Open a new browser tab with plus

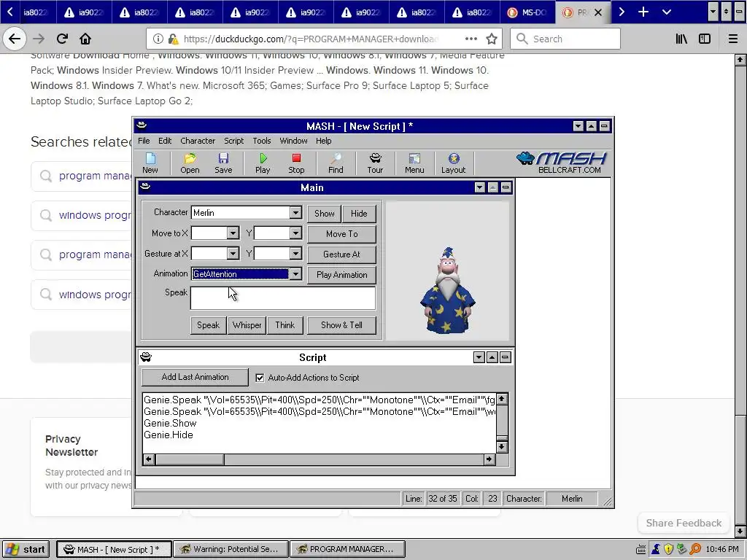pyautogui.click(x=643, y=12)
